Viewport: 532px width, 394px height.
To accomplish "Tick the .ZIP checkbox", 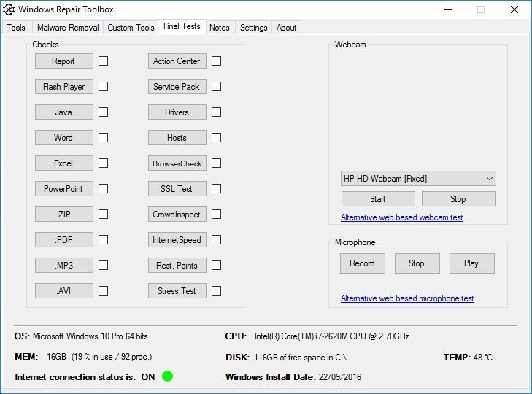I will [x=103, y=214].
